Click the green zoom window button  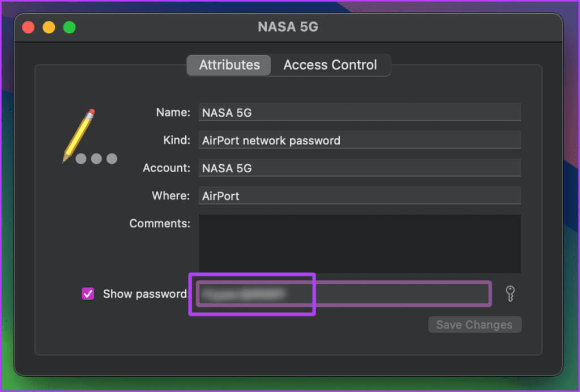pos(69,27)
